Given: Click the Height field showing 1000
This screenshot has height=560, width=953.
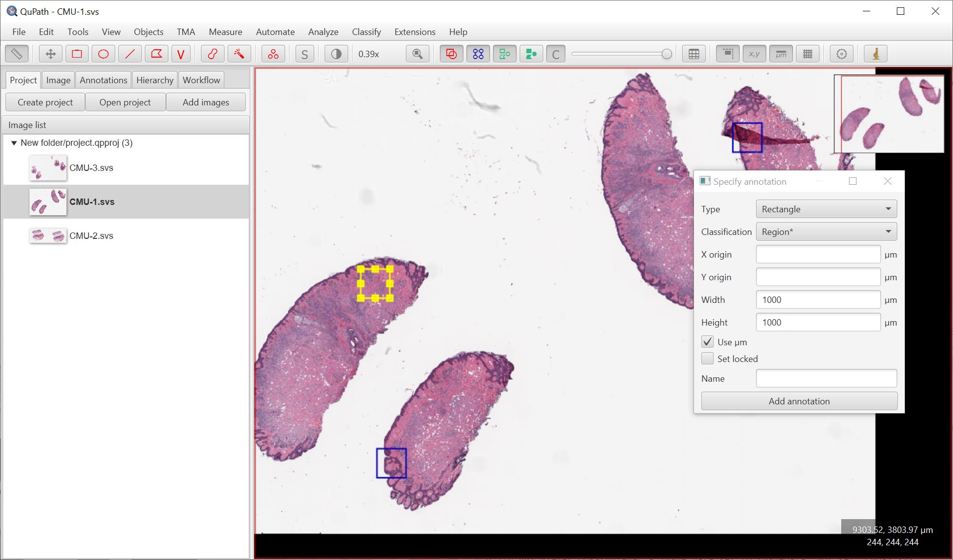Looking at the screenshot, I should [818, 322].
